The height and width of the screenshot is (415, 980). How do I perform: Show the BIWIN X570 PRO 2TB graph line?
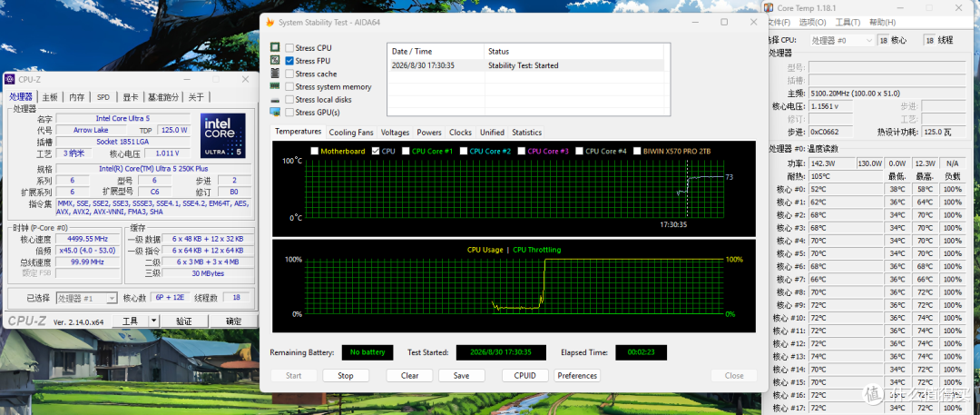[x=637, y=151]
